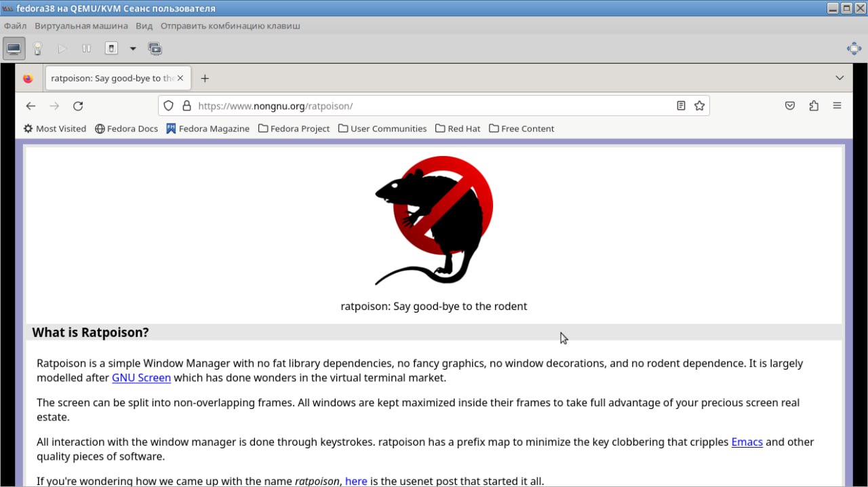Viewport: 868px width, 487px height.
Task: Follow the Emacs link
Action: pyautogui.click(x=747, y=442)
